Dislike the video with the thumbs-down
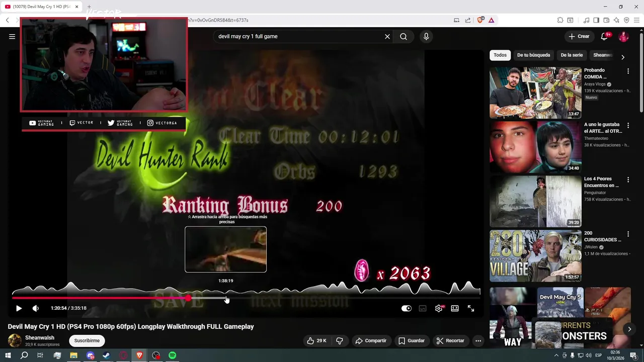 tap(340, 340)
